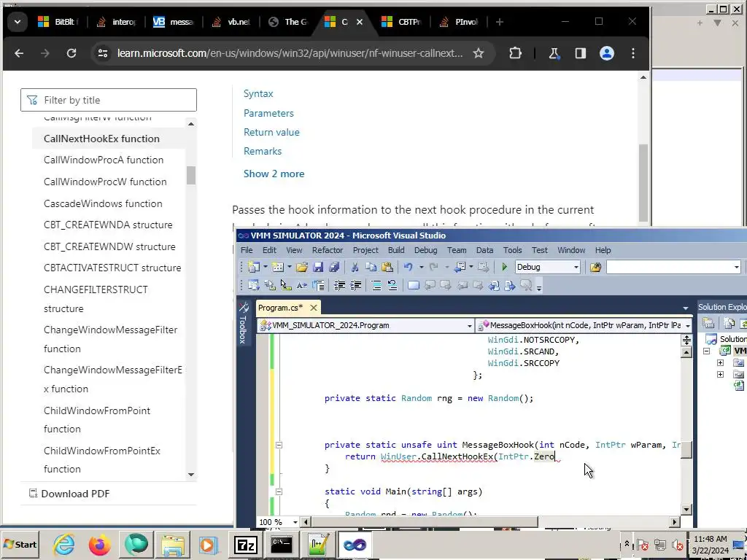Screen dimensions: 747x560
Task: Open the Debug menu
Action: click(425, 250)
